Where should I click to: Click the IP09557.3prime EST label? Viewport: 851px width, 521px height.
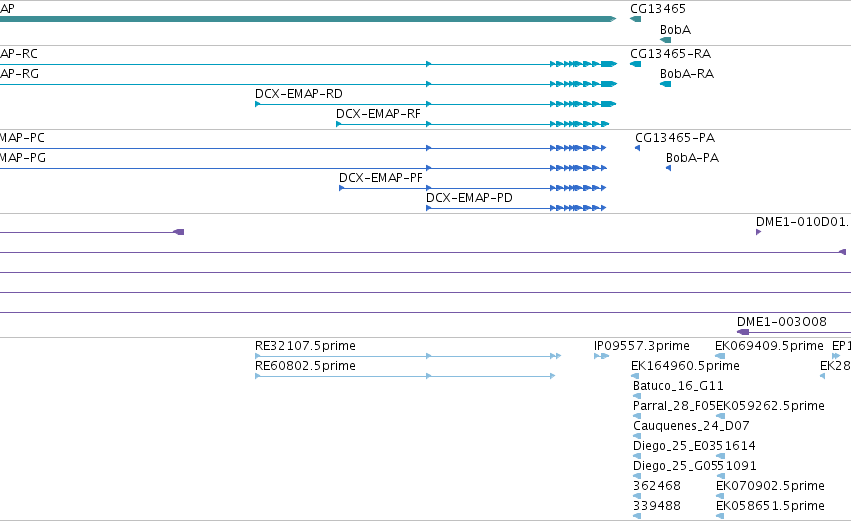tap(642, 346)
